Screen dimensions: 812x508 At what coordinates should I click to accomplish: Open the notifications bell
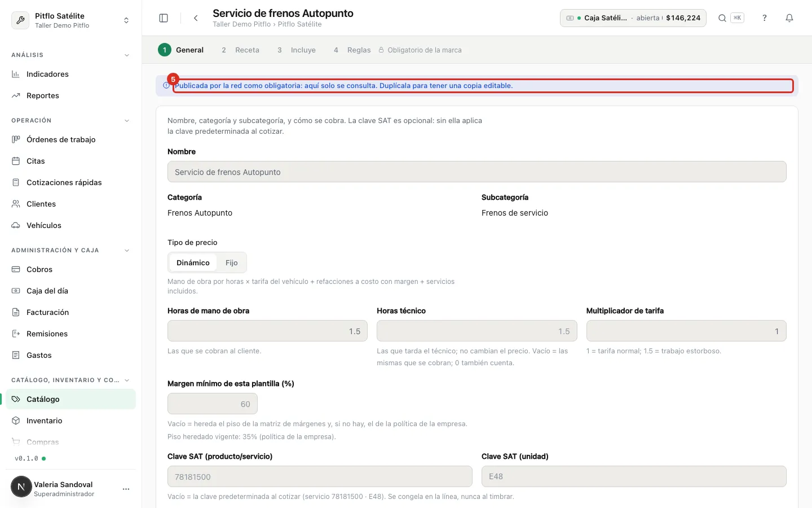pyautogui.click(x=789, y=18)
